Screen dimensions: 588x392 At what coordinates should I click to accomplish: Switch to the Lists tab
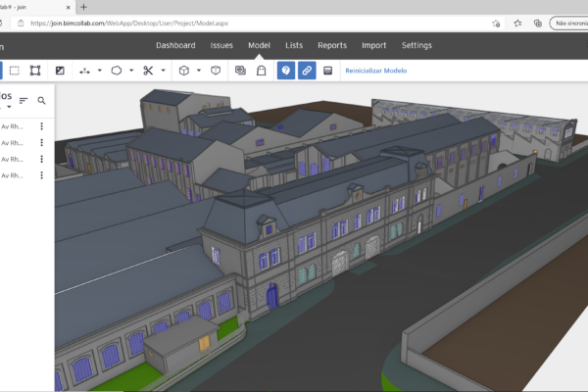294,45
